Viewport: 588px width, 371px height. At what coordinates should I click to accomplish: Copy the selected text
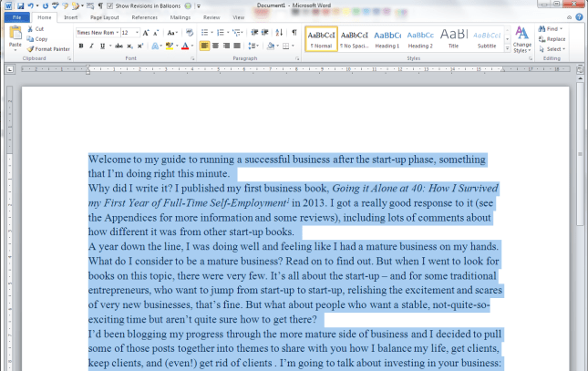37,39
